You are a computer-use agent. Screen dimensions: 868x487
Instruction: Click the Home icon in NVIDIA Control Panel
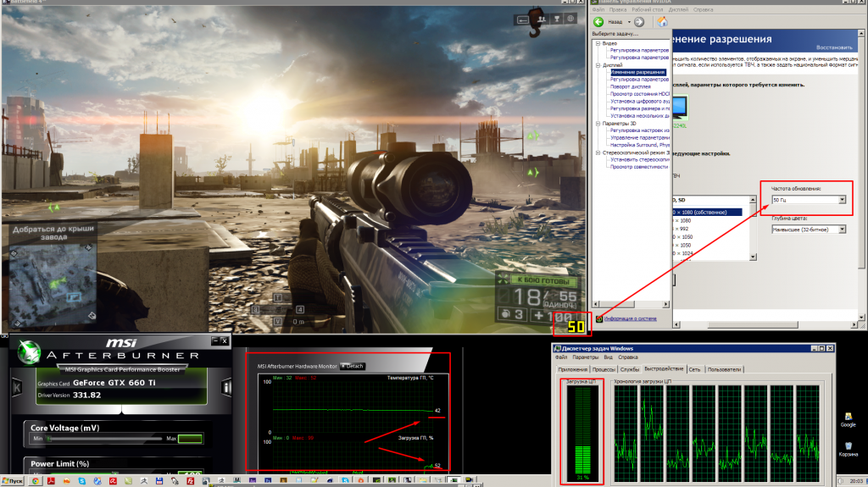(663, 23)
